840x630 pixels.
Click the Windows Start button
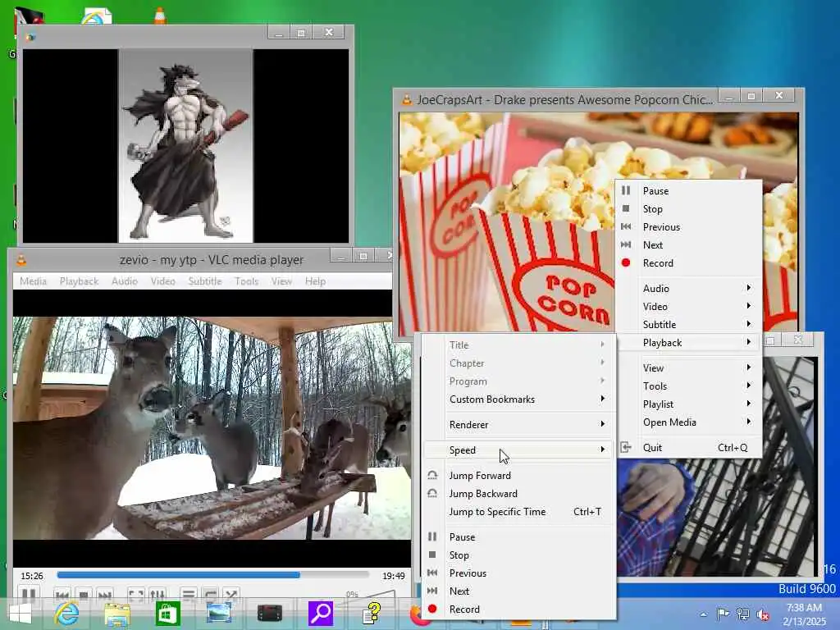point(21,614)
